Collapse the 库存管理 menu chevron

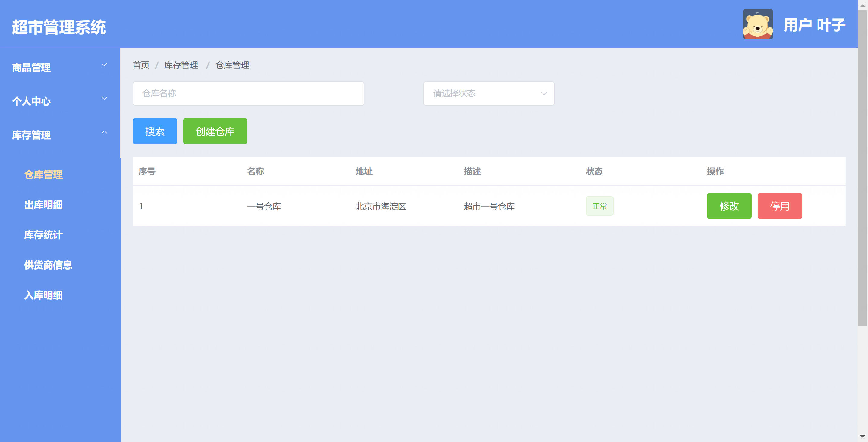click(x=104, y=132)
